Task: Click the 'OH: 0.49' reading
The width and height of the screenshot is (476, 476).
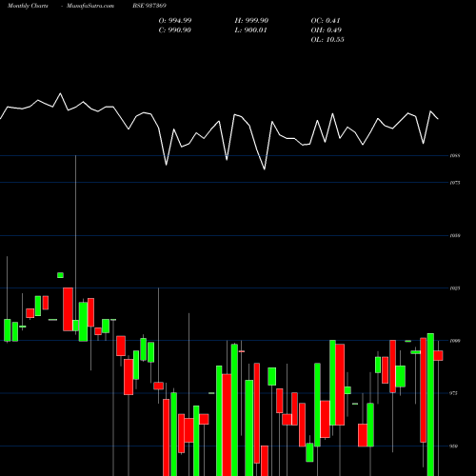Action: 327,30
